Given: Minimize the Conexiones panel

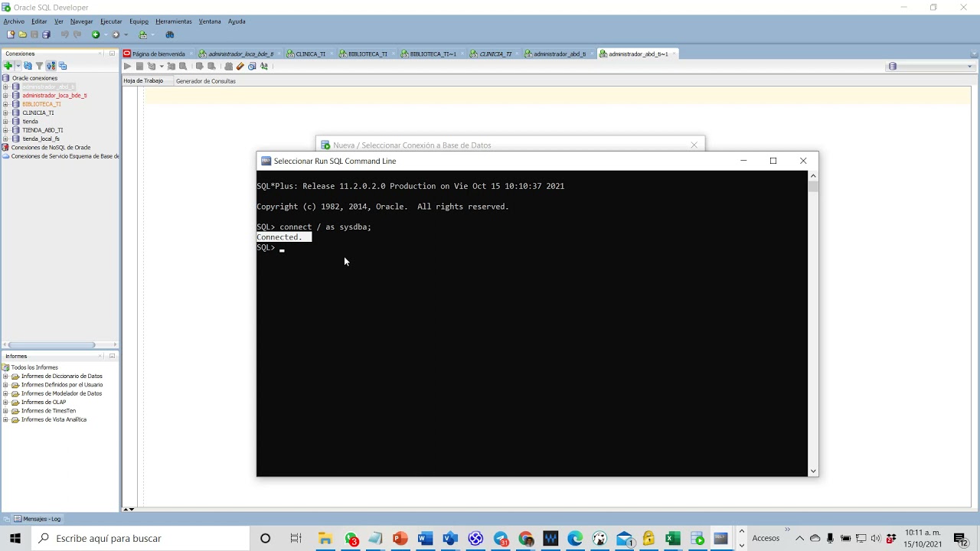Looking at the screenshot, I should click(x=112, y=54).
